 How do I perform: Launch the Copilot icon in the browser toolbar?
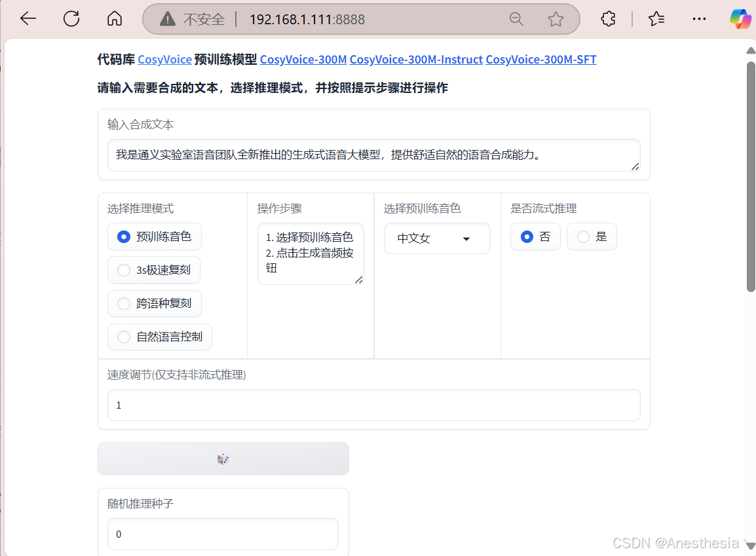[740, 19]
